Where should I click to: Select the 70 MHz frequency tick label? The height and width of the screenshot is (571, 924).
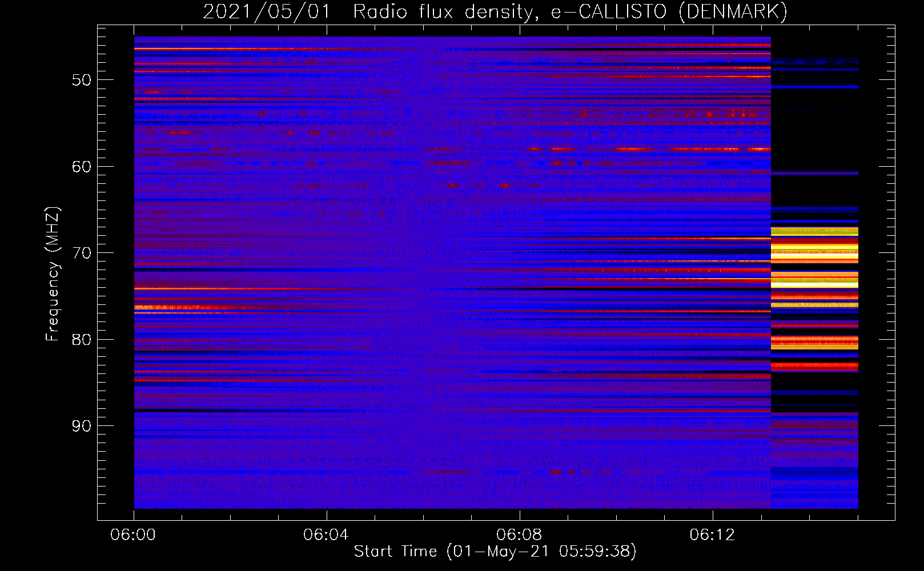coord(82,253)
